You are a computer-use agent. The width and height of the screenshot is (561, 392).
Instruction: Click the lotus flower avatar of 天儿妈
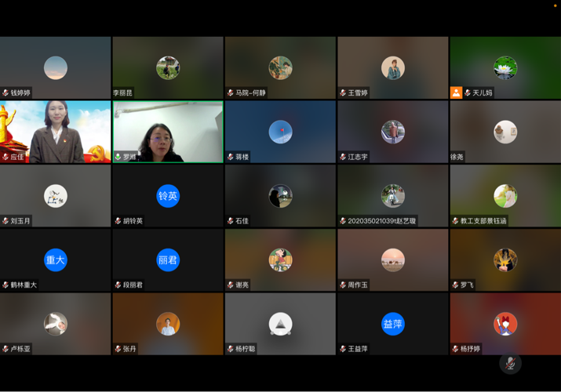(x=505, y=68)
